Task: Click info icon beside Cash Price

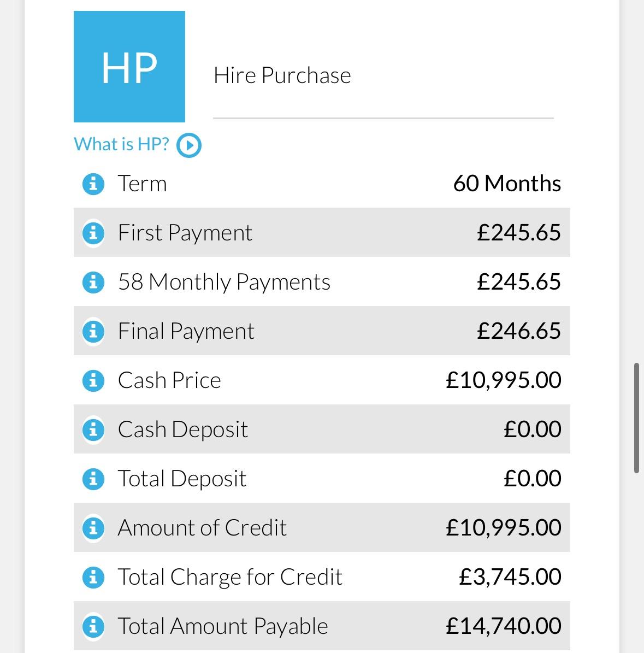Action: point(93,380)
